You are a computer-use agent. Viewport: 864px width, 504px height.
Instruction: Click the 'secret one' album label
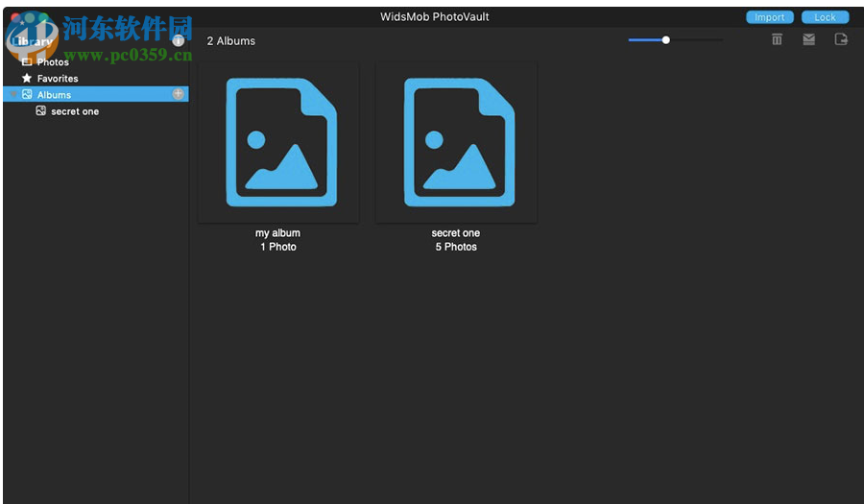456,233
